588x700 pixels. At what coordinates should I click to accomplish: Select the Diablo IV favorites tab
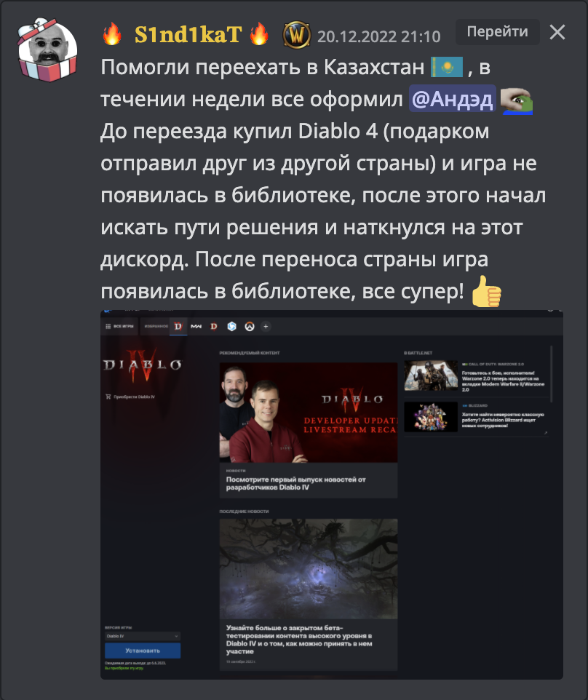pyautogui.click(x=178, y=326)
